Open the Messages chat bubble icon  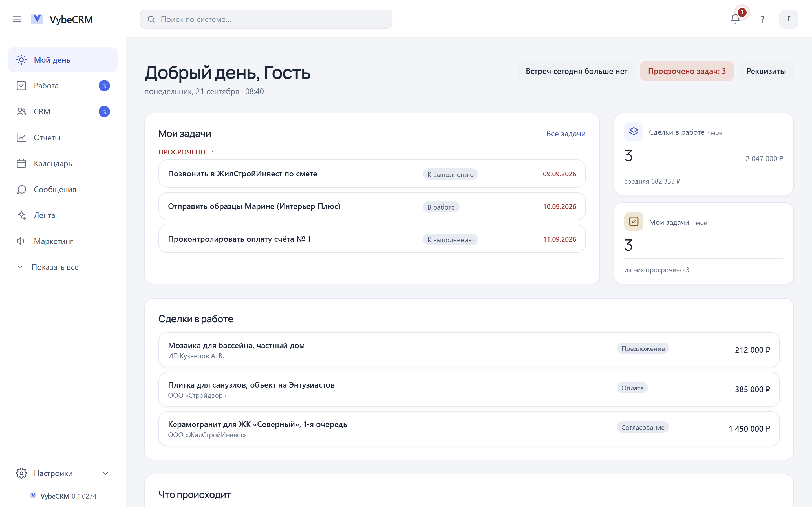pos(21,190)
